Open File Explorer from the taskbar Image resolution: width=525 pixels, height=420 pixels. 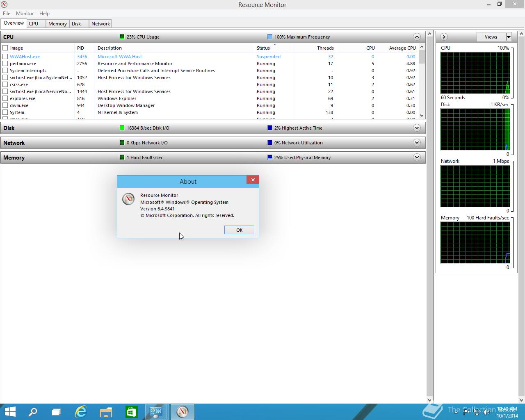(x=106, y=412)
